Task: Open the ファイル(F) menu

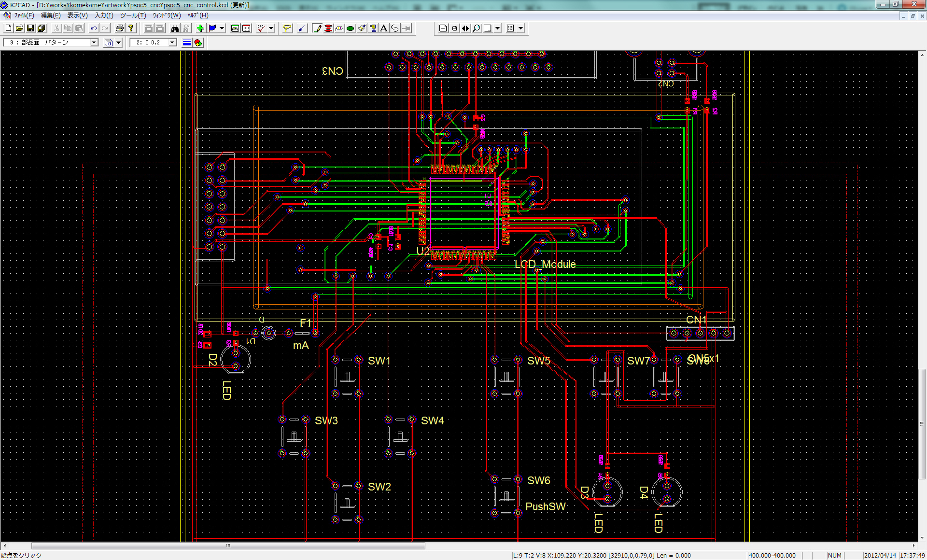Action: point(24,15)
